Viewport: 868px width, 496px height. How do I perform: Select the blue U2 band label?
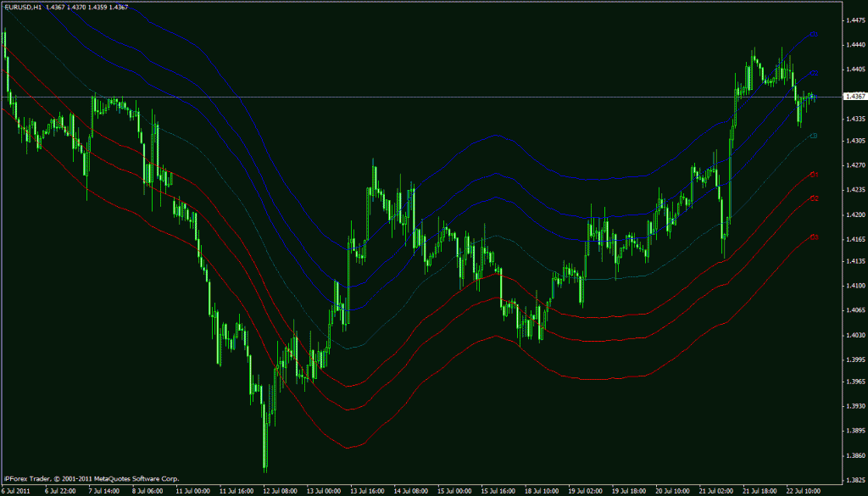[814, 74]
